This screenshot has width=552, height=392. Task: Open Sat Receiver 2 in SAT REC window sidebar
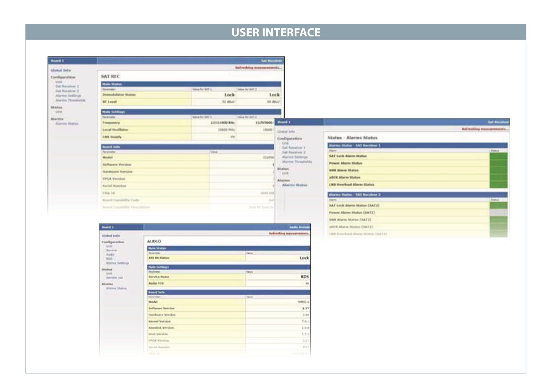[67, 91]
